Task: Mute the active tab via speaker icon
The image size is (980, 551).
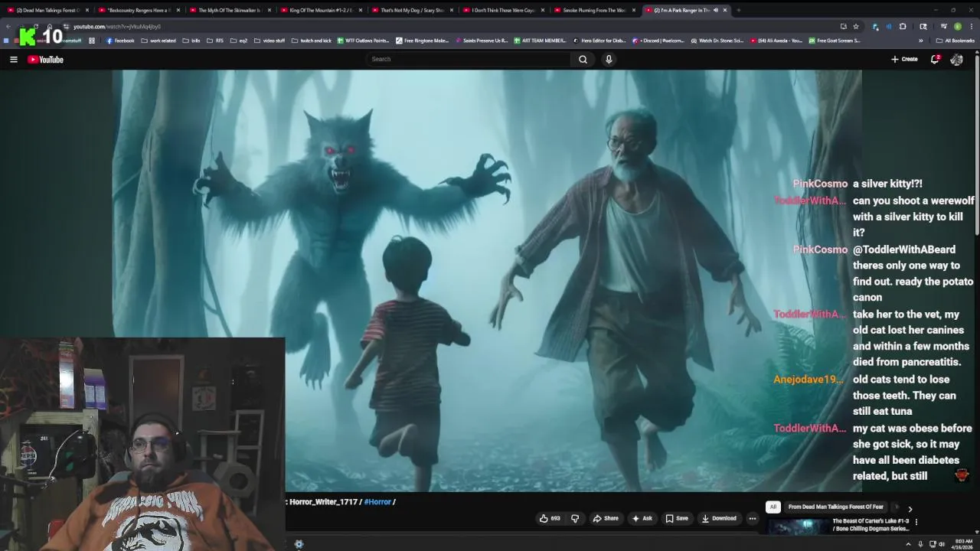Action: pyautogui.click(x=715, y=10)
